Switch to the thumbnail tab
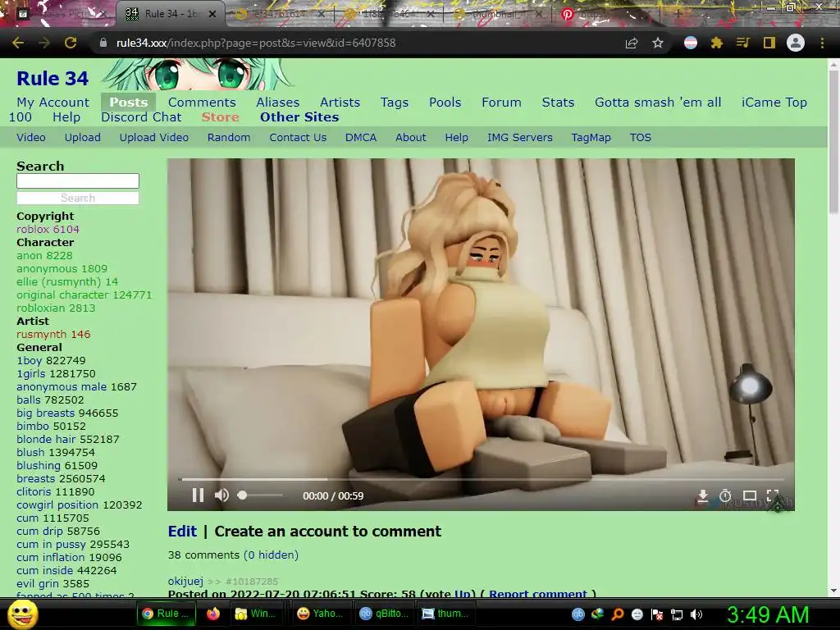Viewport: 840px width, 630px height. [496, 14]
